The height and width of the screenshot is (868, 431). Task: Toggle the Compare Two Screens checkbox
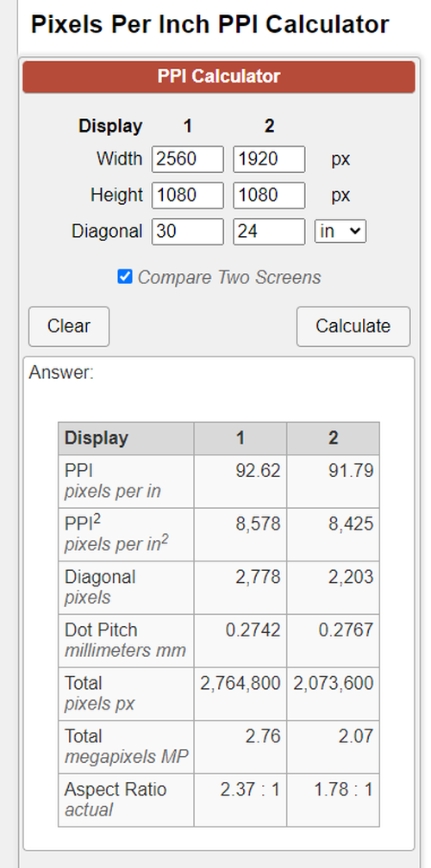[x=125, y=276]
